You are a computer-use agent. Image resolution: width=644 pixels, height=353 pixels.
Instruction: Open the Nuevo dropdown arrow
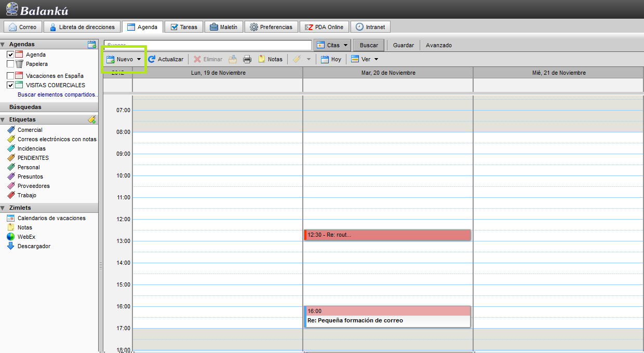139,59
